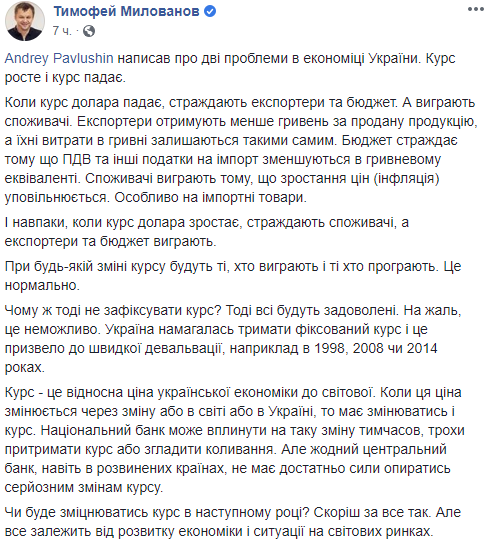Click the word "девальвації" in the post
The height and width of the screenshot is (542, 492).
coord(183,348)
